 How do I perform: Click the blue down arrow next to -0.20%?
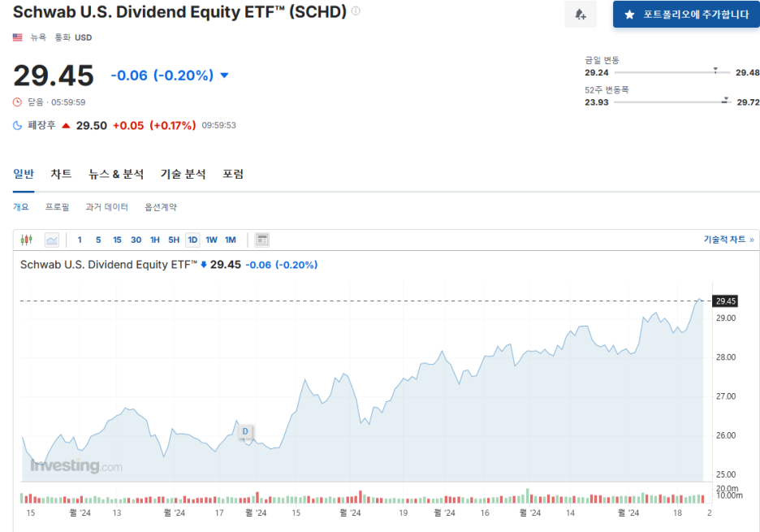click(224, 76)
